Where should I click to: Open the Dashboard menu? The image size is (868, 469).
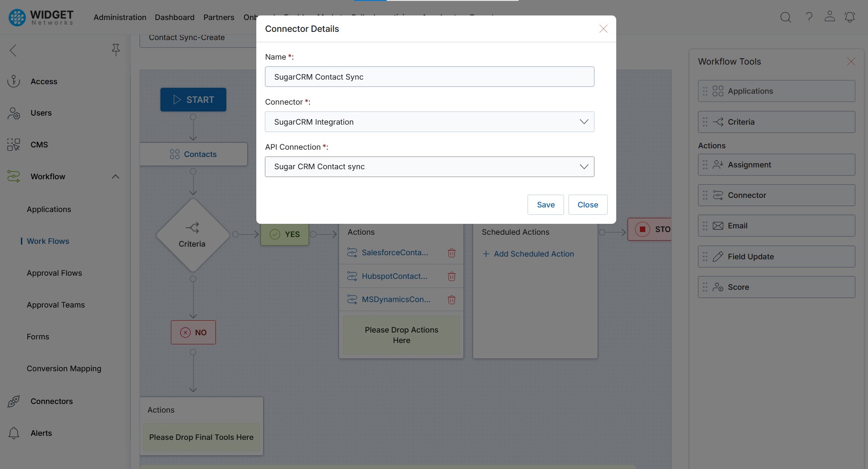click(x=175, y=17)
